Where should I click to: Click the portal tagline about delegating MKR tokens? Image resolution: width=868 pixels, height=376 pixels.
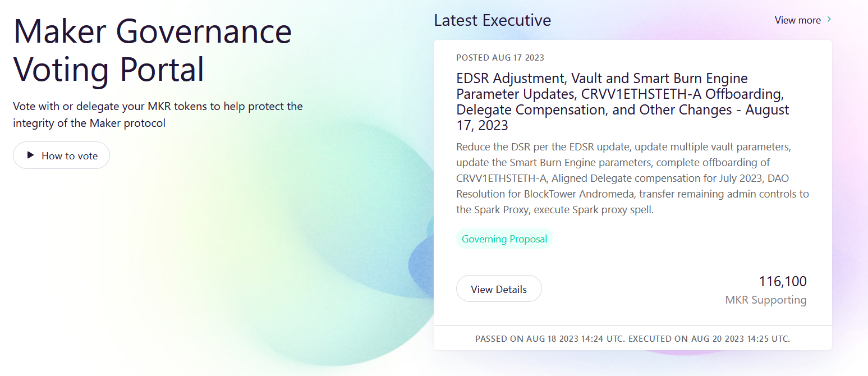point(158,114)
